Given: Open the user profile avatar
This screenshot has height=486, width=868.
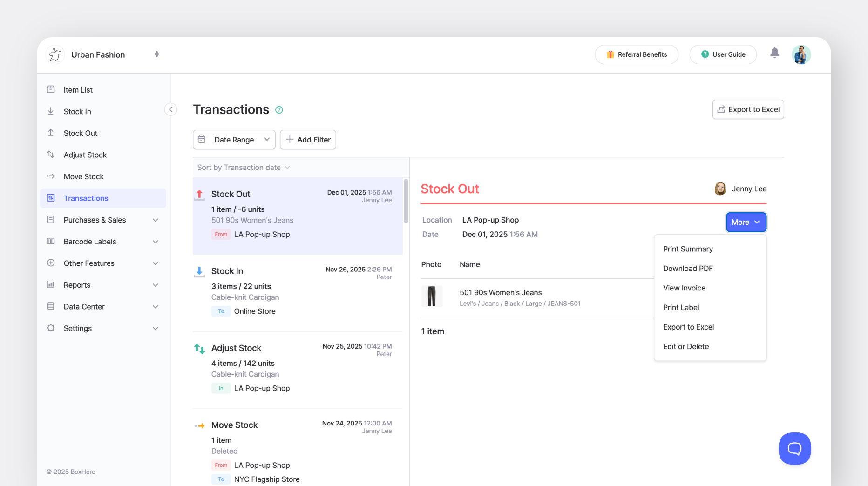Looking at the screenshot, I should tap(801, 54).
